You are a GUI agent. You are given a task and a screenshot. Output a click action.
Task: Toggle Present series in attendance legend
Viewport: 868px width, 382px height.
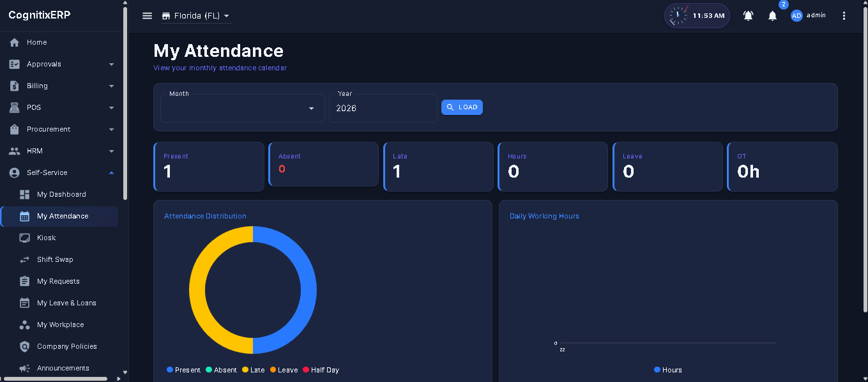183,370
